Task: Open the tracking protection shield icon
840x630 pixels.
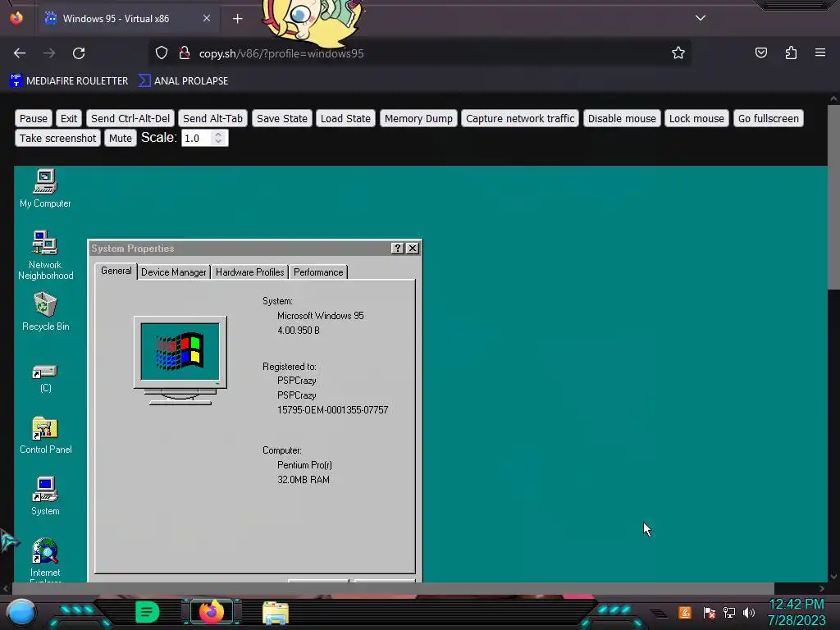Action: click(x=162, y=53)
